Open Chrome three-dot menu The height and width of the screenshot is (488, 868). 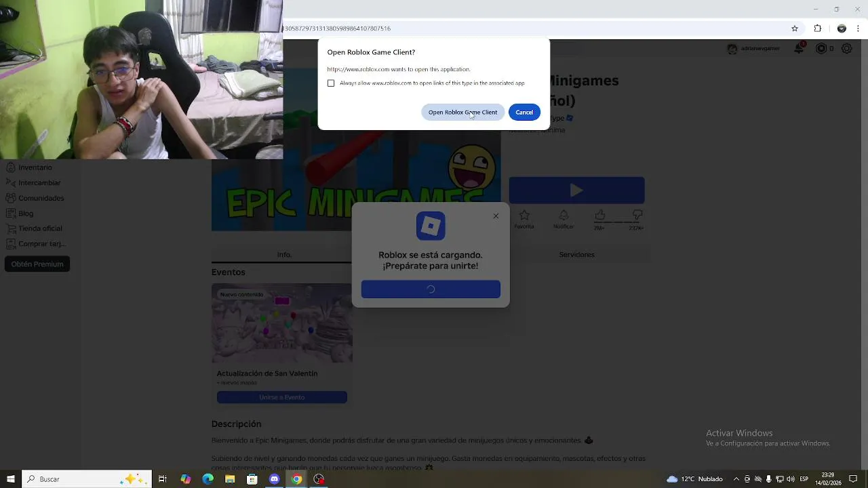[859, 28]
